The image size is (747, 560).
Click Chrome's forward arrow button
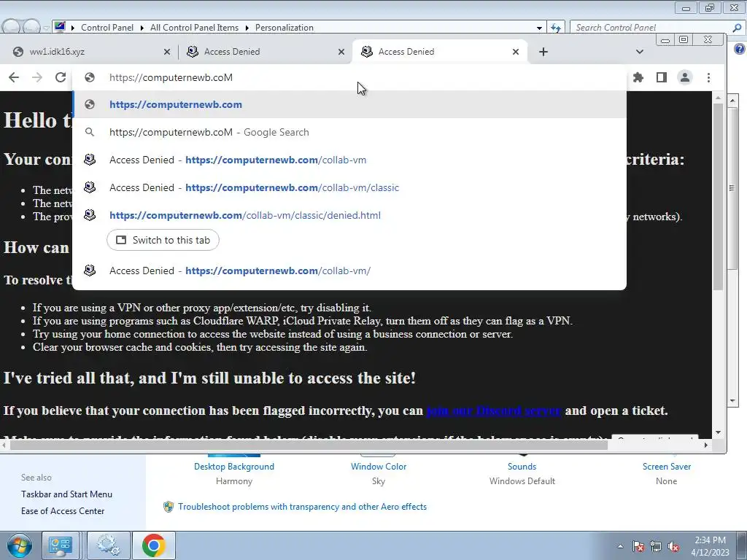37,77
